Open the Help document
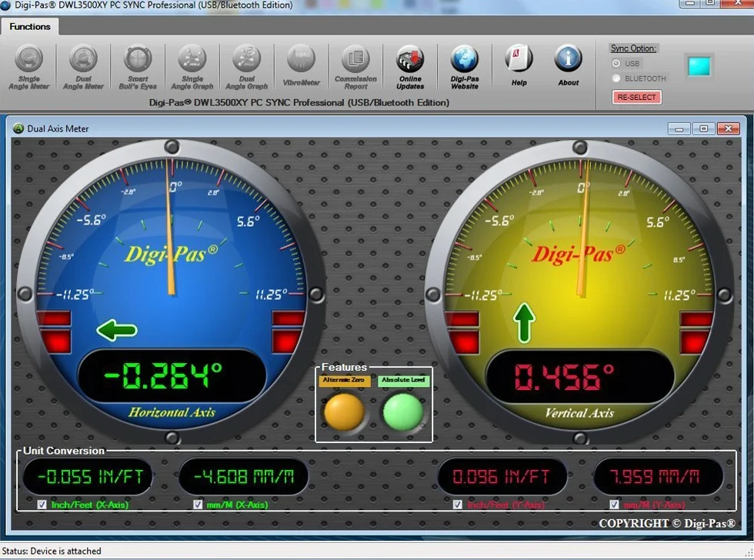 (x=519, y=66)
